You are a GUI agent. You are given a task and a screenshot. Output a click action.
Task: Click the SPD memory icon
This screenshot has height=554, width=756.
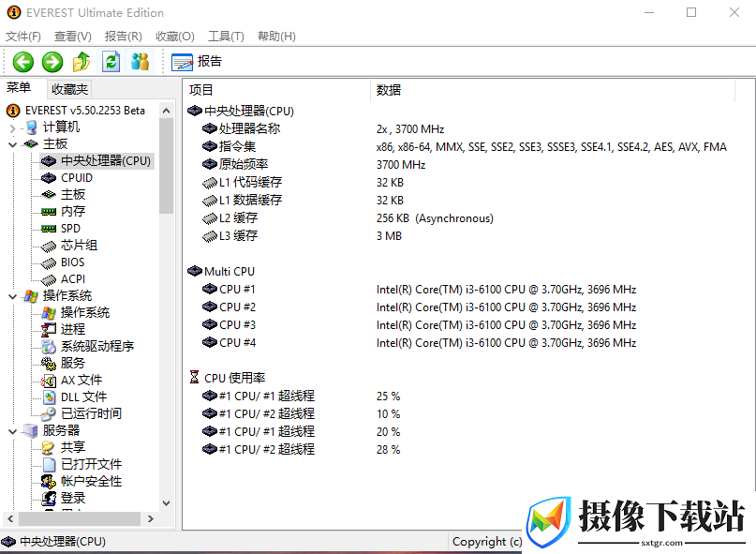[x=49, y=229]
